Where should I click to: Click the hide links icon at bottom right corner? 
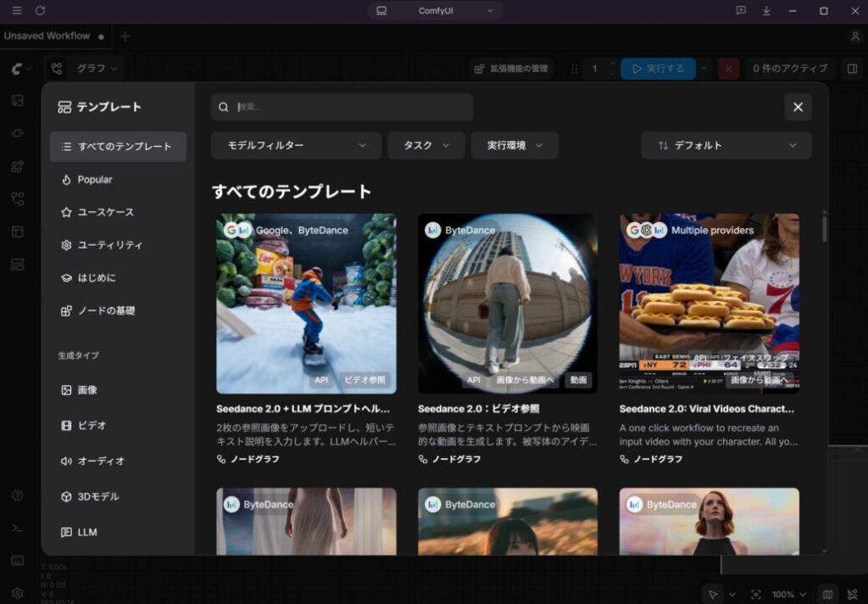[x=853, y=594]
